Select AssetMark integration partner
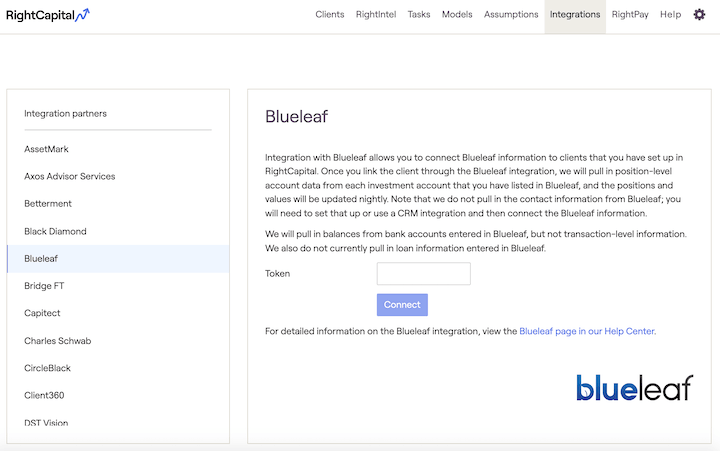The width and height of the screenshot is (720, 451). click(118, 149)
